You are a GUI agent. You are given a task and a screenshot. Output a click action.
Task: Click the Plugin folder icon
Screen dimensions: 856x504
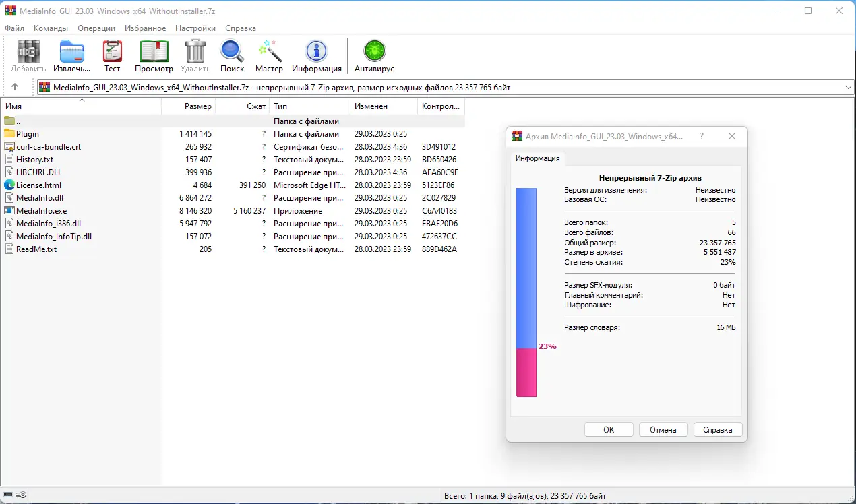click(9, 134)
